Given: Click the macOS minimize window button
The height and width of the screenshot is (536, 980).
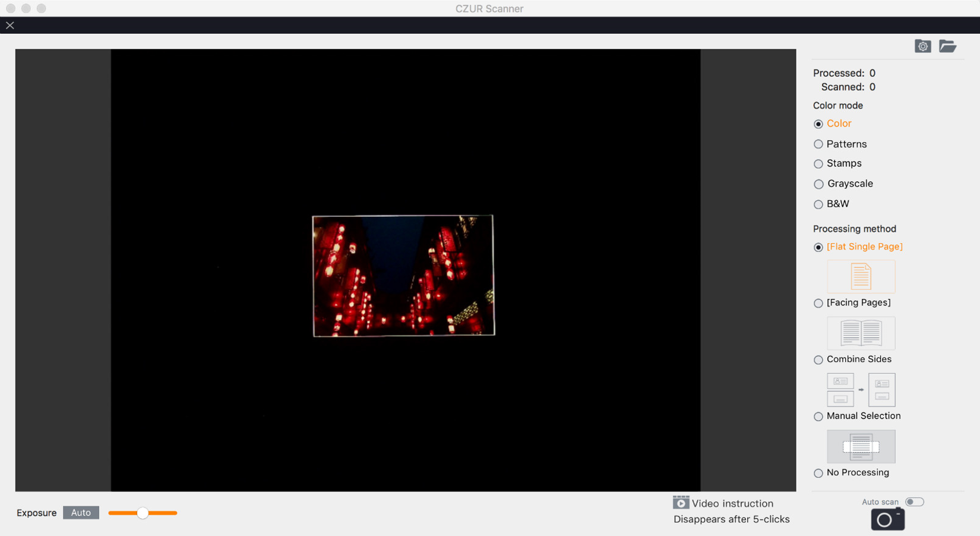Looking at the screenshot, I should 26,8.
